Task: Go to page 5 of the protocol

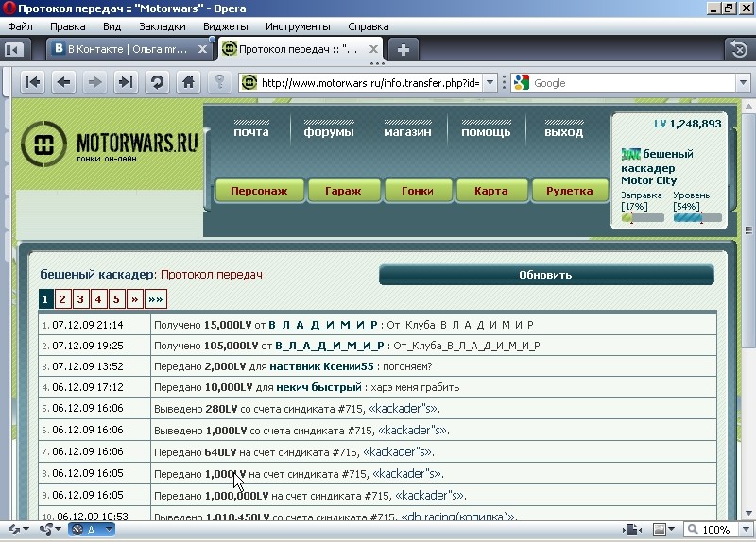Action: (x=116, y=299)
